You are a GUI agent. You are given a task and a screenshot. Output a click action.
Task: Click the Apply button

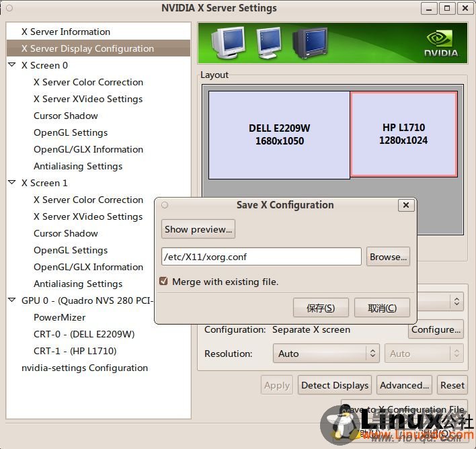[x=277, y=385]
